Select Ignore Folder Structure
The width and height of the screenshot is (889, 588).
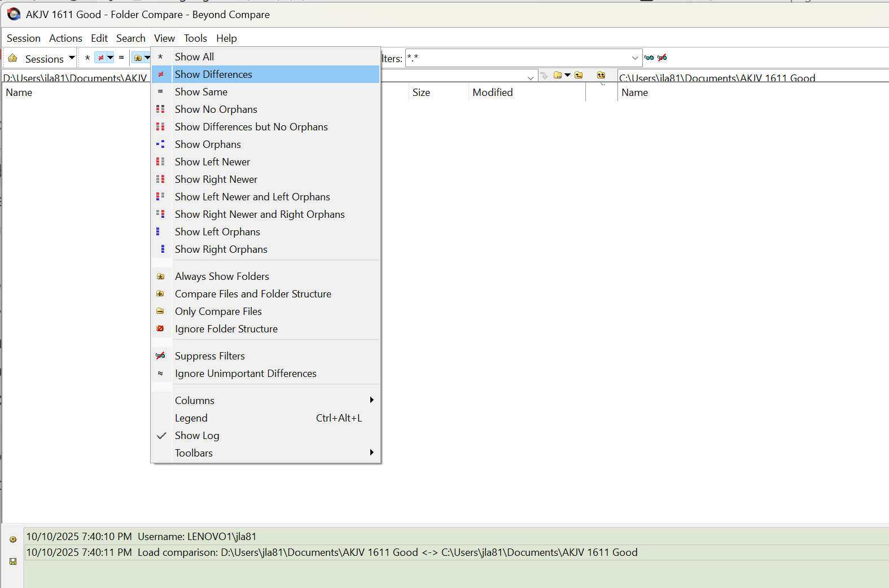coord(265,329)
